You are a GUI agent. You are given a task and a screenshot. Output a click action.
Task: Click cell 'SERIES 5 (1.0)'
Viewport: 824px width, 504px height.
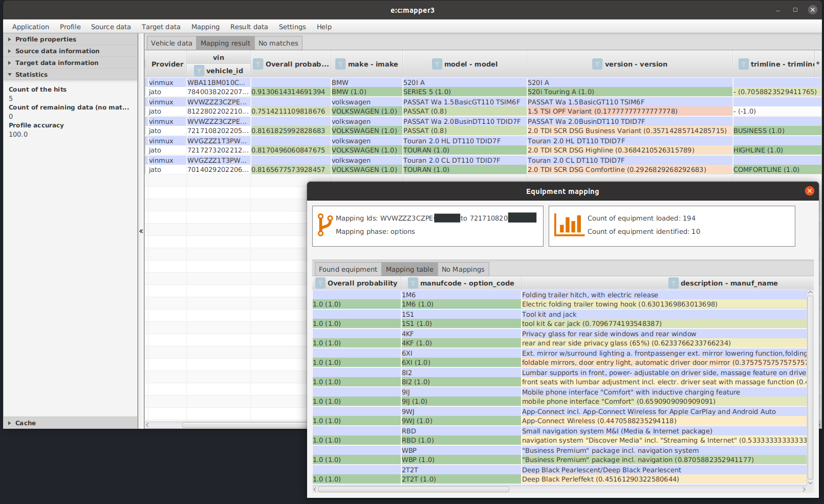[465, 92]
